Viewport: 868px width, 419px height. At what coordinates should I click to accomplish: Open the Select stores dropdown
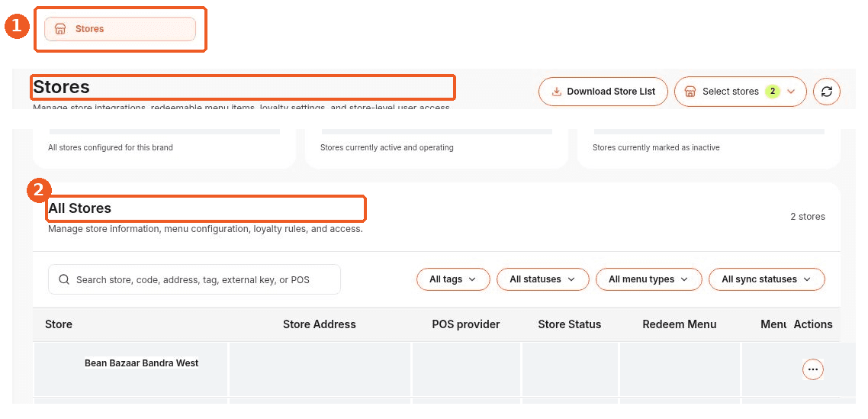(740, 92)
